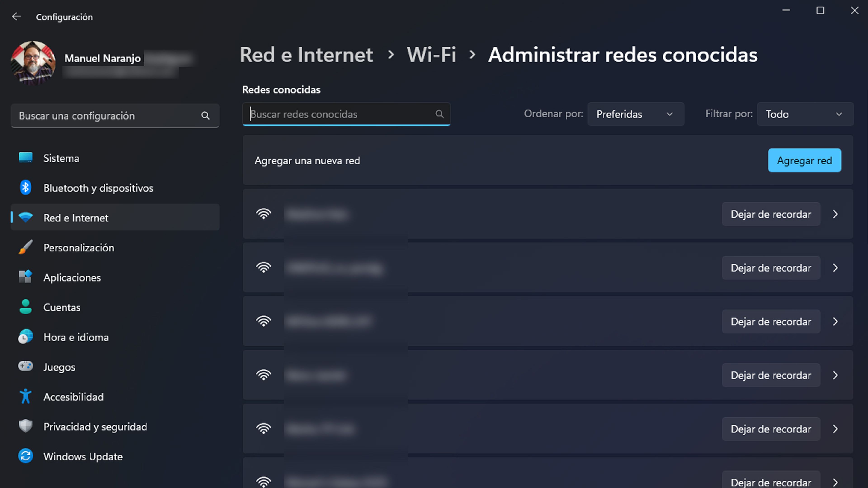The height and width of the screenshot is (488, 868).
Task: Open Bluetooth y dispositivos settings
Action: 98,187
